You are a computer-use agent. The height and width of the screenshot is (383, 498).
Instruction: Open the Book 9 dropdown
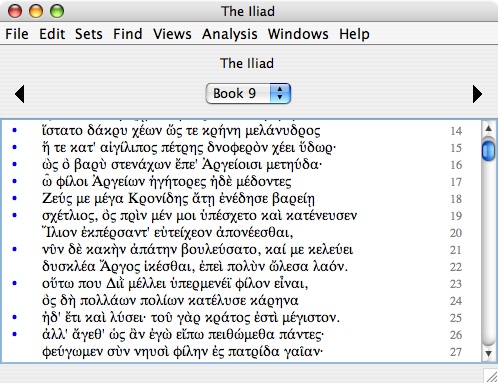pyautogui.click(x=248, y=93)
